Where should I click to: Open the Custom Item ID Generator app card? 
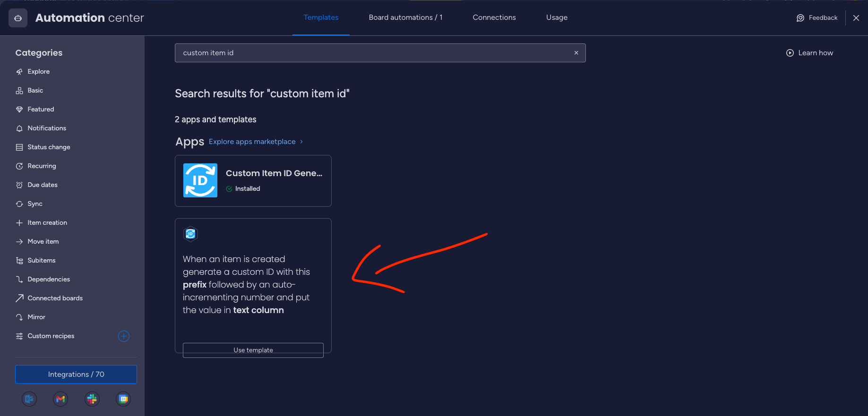coord(253,181)
